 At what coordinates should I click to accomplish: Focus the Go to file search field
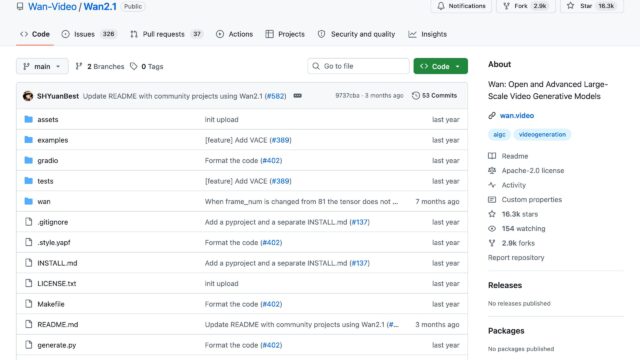[x=358, y=66]
